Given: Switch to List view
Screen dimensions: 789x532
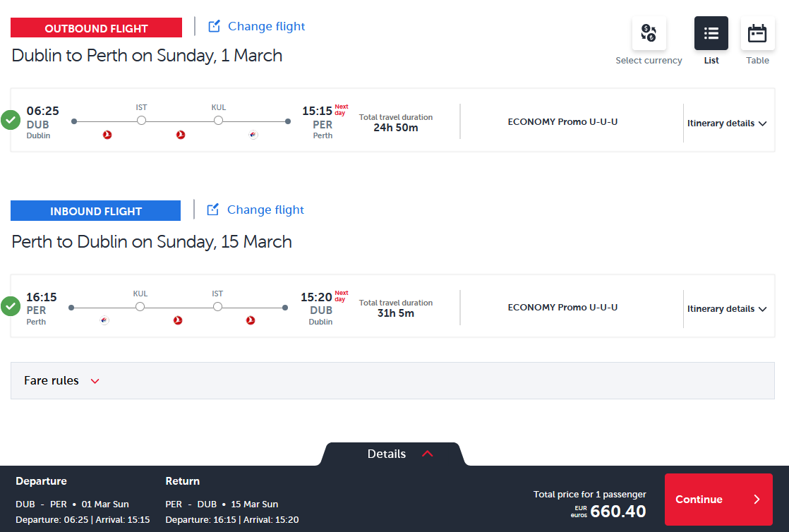Looking at the screenshot, I should click(x=711, y=33).
